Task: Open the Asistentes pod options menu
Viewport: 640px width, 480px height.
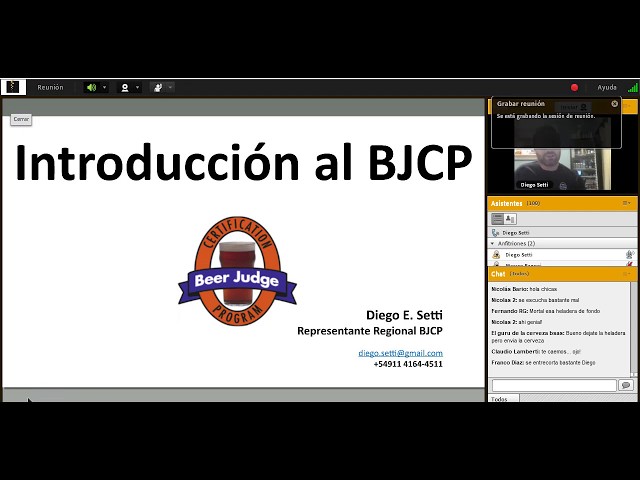Action: coord(627,203)
